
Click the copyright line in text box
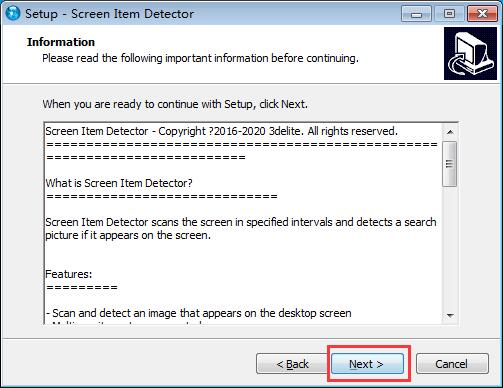222,131
